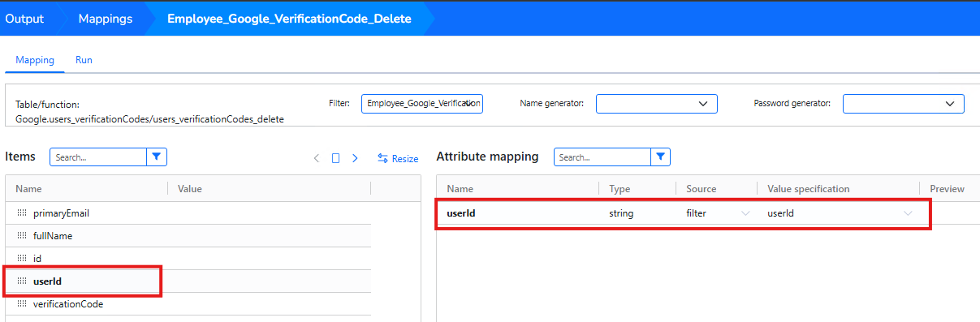Image resolution: width=980 pixels, height=322 pixels.
Task: Click the Source column header
Action: click(702, 189)
